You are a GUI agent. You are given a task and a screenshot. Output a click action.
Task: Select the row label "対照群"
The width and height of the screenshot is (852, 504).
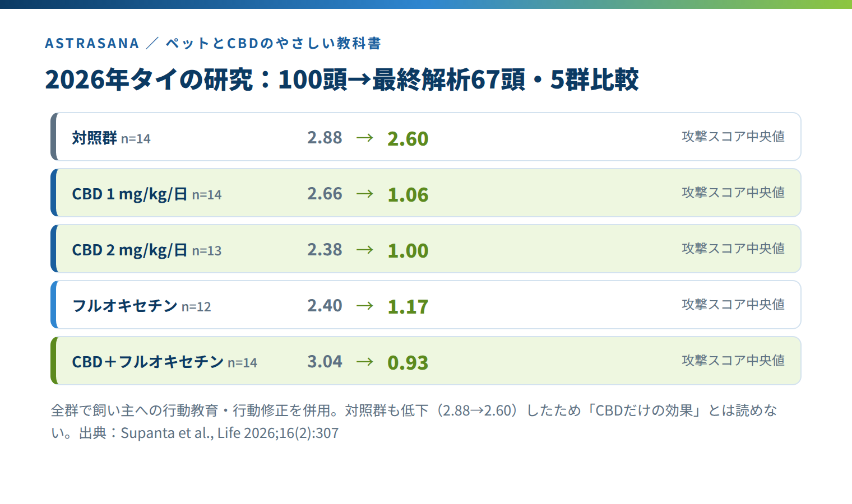[94, 138]
